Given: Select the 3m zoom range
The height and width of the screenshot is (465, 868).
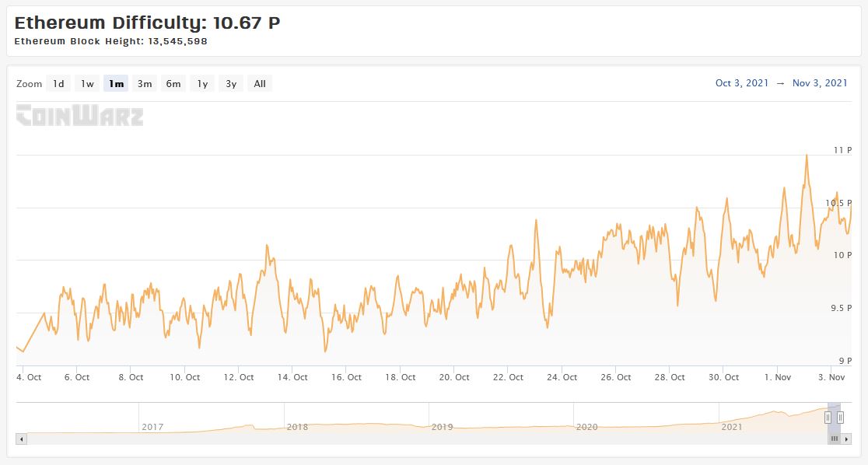Looking at the screenshot, I should point(145,83).
